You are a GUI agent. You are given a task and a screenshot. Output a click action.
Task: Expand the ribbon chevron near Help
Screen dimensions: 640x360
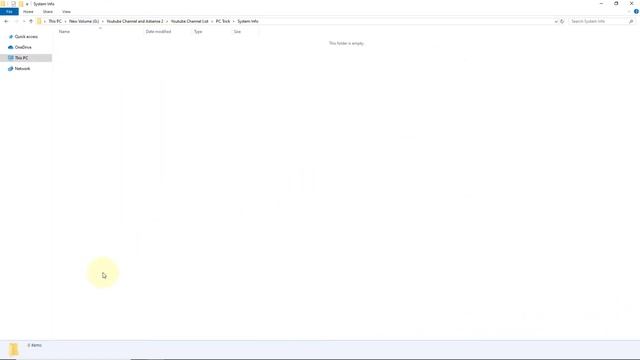point(629,11)
